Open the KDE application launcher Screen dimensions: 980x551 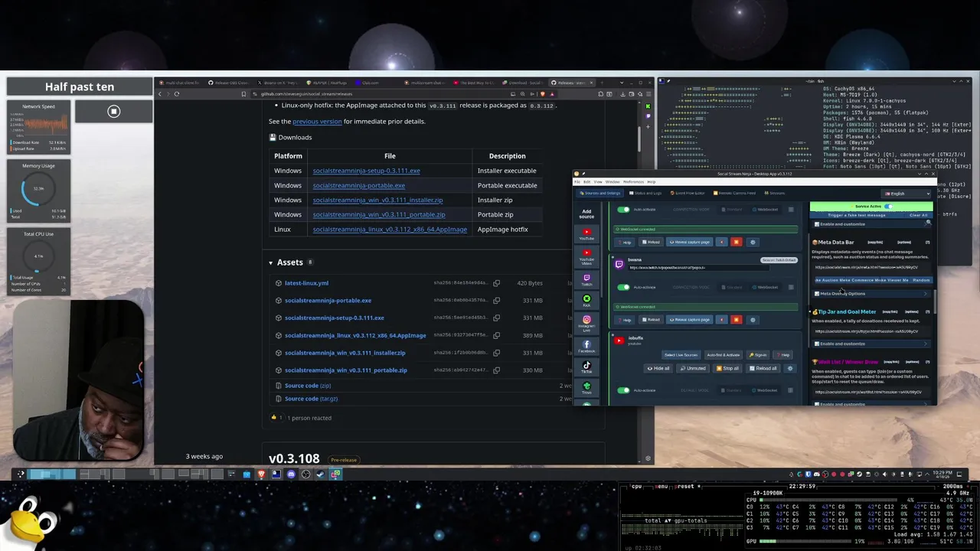pos(21,474)
